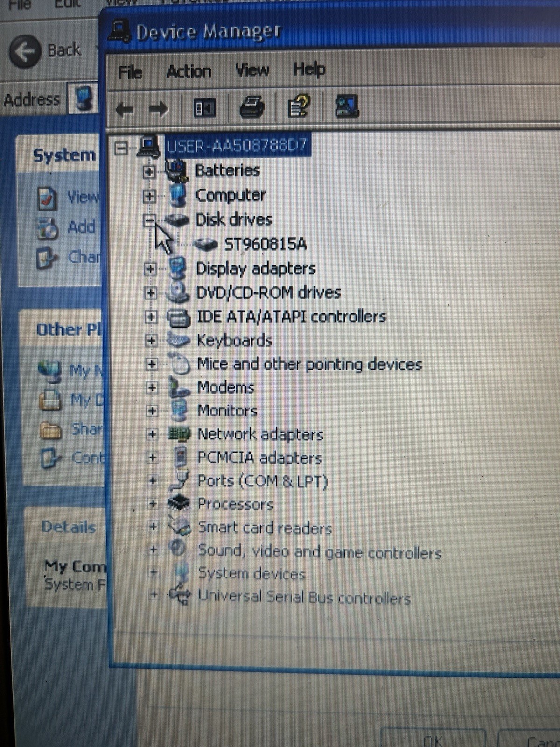Expand the DVD/CD-ROM drives category
Screen dimensions: 560x747
(x=150, y=293)
